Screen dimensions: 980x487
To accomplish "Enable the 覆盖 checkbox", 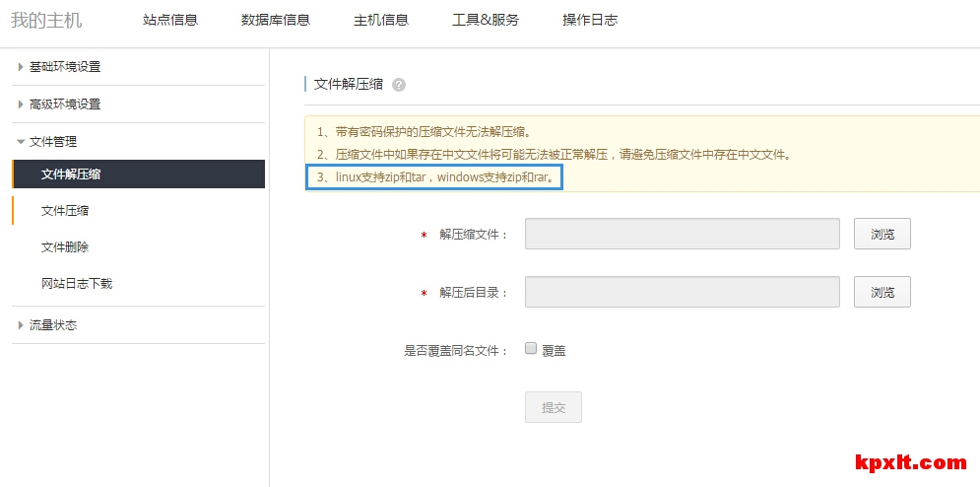I will click(x=531, y=348).
